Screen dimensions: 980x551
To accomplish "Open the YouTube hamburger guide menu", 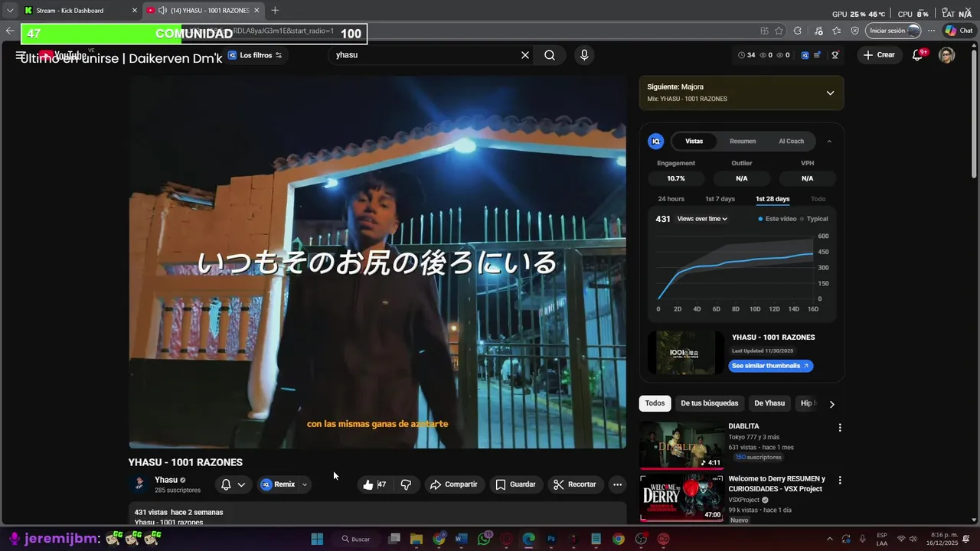I will [21, 55].
